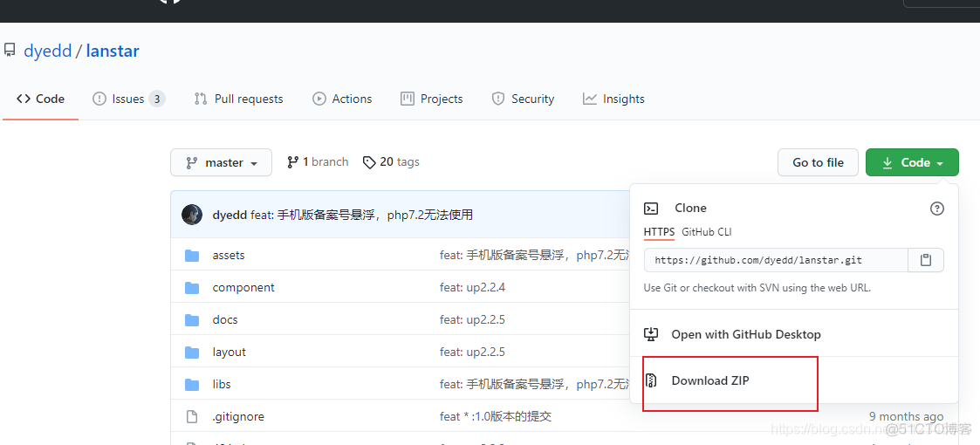The height and width of the screenshot is (445, 980).
Task: Open the docs folder
Action: click(225, 319)
